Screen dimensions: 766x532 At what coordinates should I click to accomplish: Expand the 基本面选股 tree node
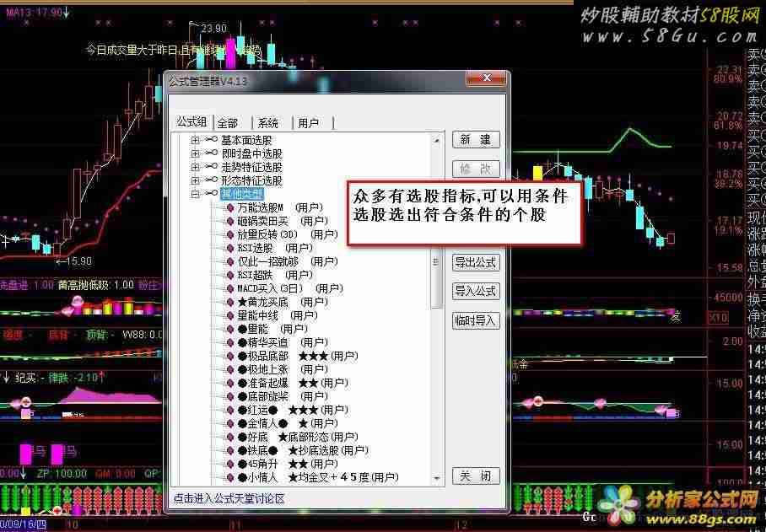pyautogui.click(x=196, y=140)
